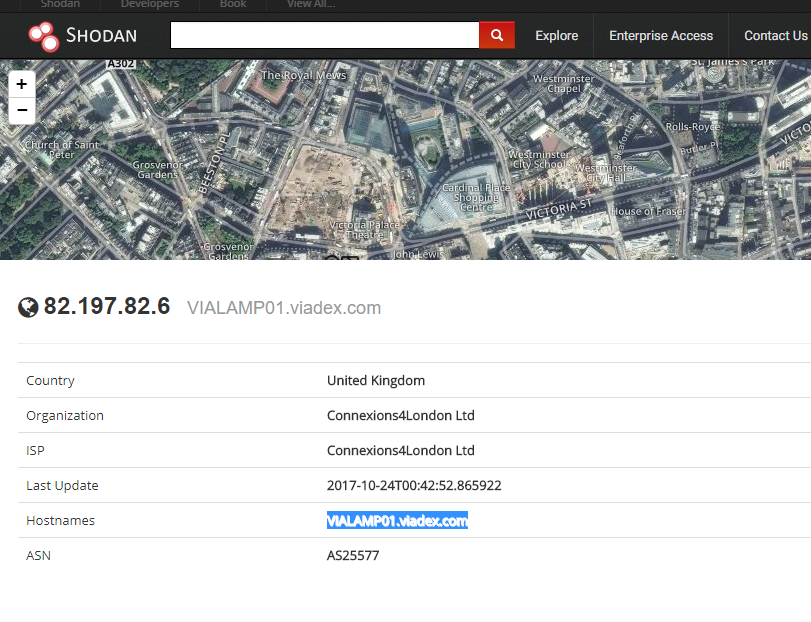Click the Last Update timestamp value
This screenshot has height=622, width=811.
(x=414, y=486)
